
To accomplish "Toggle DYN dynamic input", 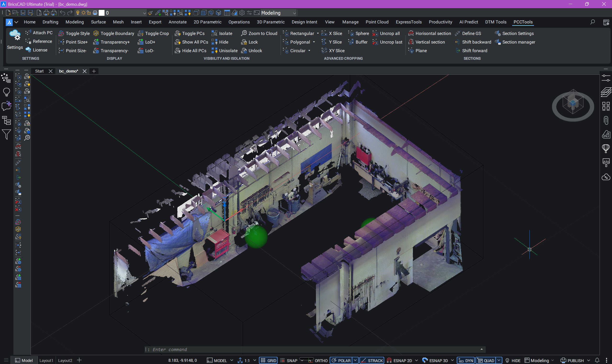I will pos(466,360).
